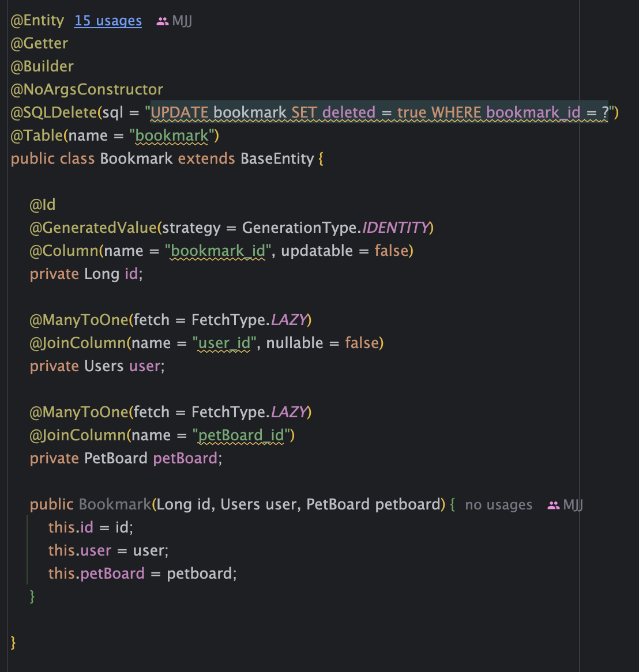
Task: Click "bookmark_id" inside the @Column annotation
Action: (218, 251)
